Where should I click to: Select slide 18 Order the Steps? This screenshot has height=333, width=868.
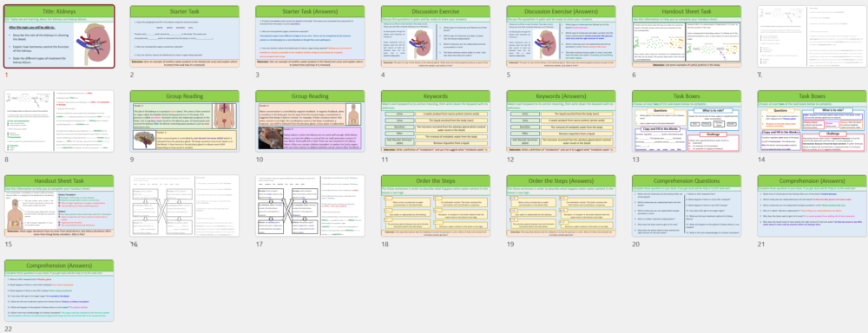point(436,206)
